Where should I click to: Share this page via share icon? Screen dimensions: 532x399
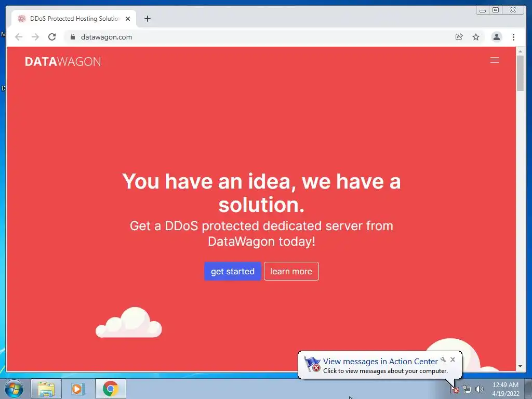[459, 37]
